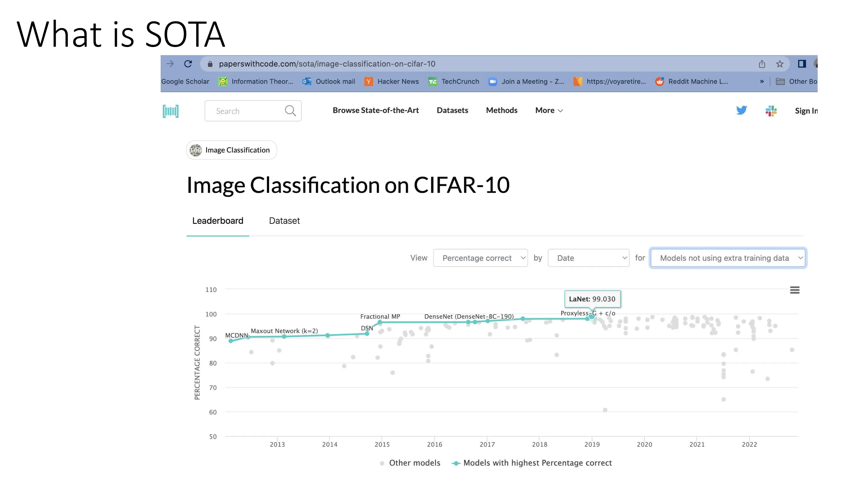This screenshot has height=488, width=868.
Task: Click the LaNet data point on chart
Action: pyautogui.click(x=591, y=317)
